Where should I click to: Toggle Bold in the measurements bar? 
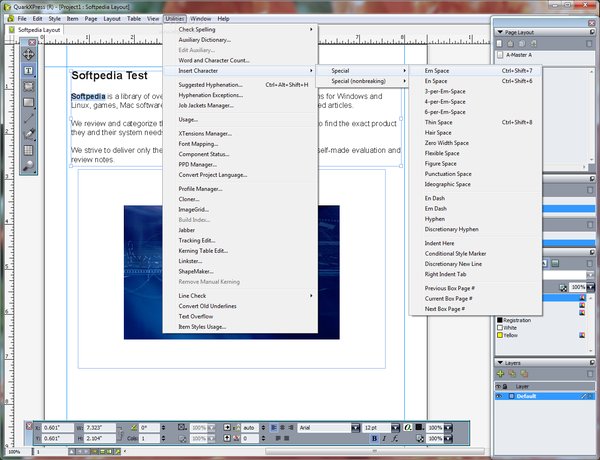point(373,438)
